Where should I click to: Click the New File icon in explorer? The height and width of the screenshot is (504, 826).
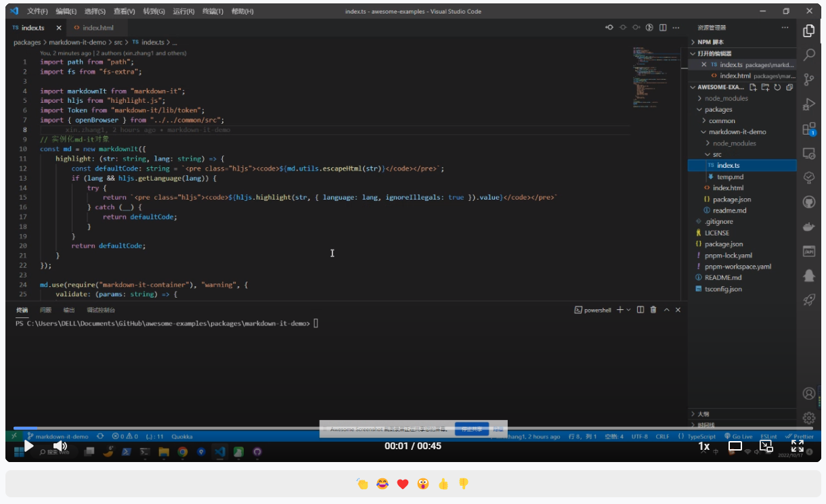click(x=753, y=87)
